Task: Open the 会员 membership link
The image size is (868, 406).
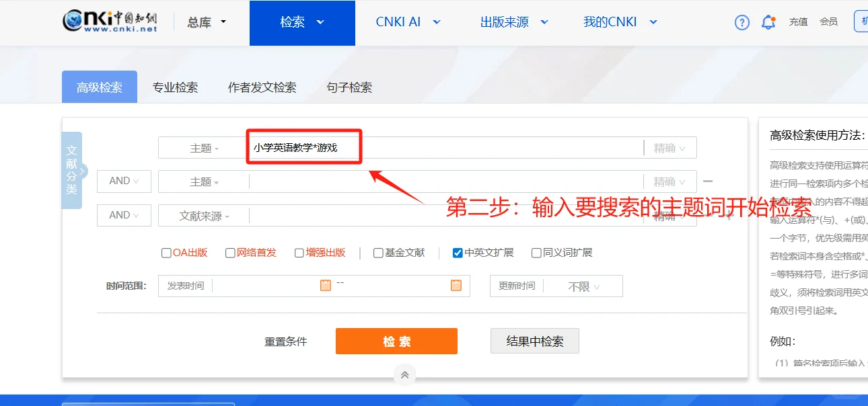Action: coord(829,22)
